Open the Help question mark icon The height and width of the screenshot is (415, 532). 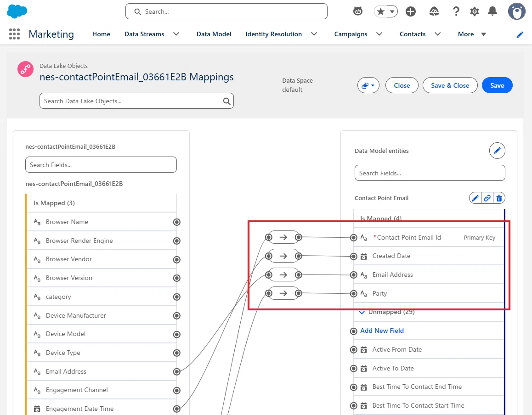tap(456, 11)
